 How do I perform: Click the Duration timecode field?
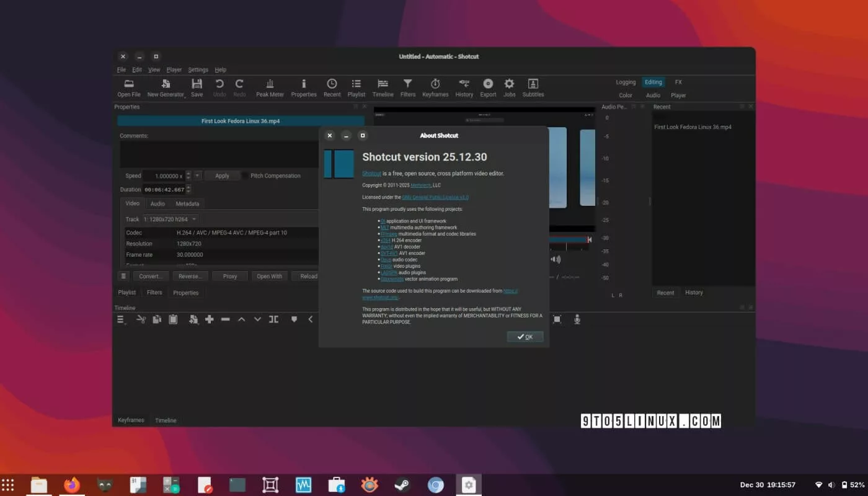click(164, 190)
